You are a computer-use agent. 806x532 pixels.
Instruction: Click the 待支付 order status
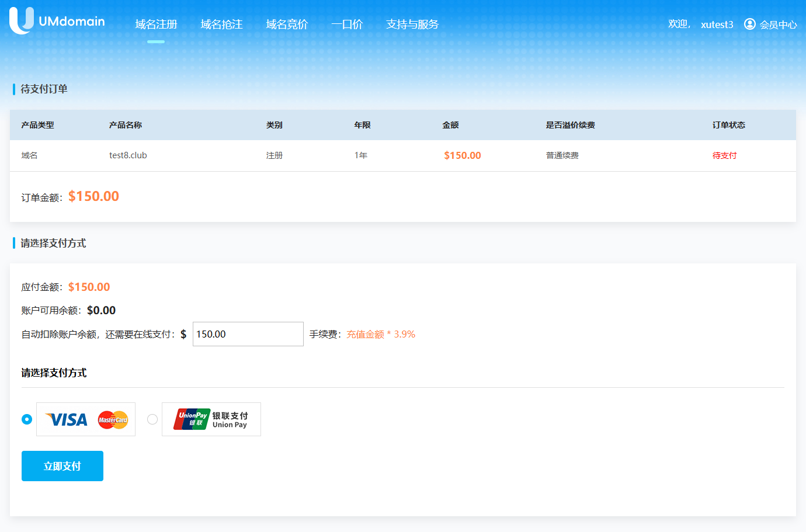[x=724, y=155]
